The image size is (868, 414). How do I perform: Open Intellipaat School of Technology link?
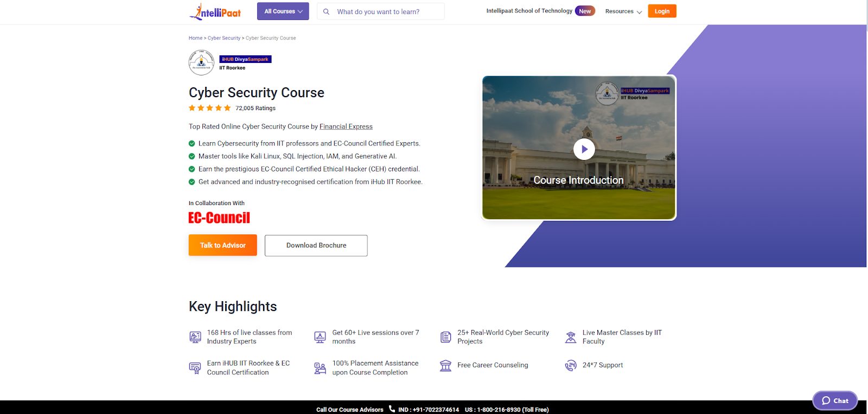pos(529,11)
